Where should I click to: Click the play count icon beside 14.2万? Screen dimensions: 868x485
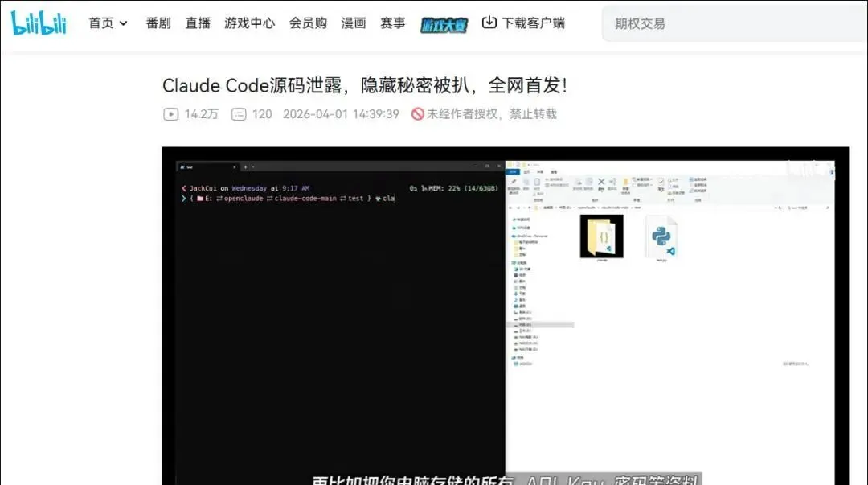click(x=171, y=114)
